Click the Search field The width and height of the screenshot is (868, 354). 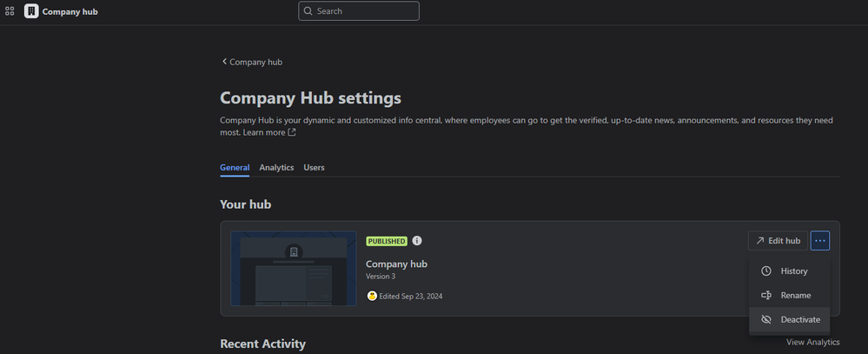[x=359, y=11]
